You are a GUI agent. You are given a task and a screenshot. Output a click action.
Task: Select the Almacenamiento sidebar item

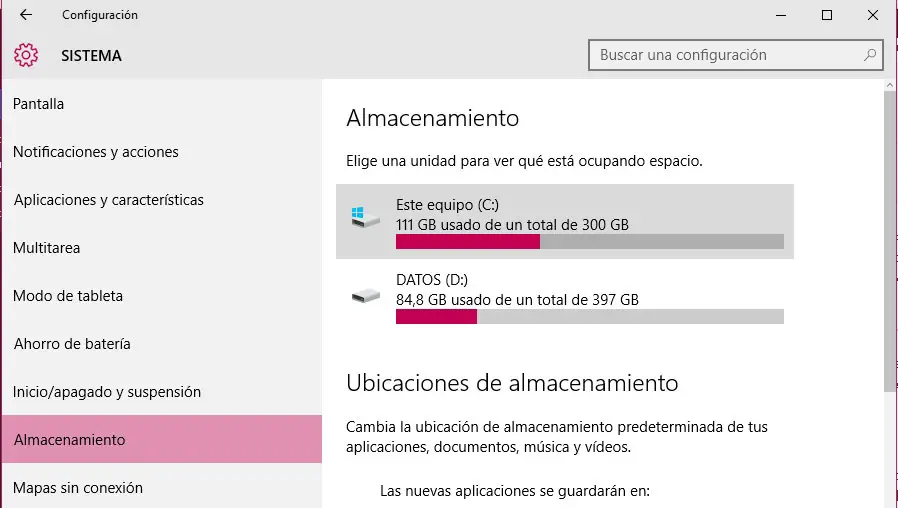70,440
